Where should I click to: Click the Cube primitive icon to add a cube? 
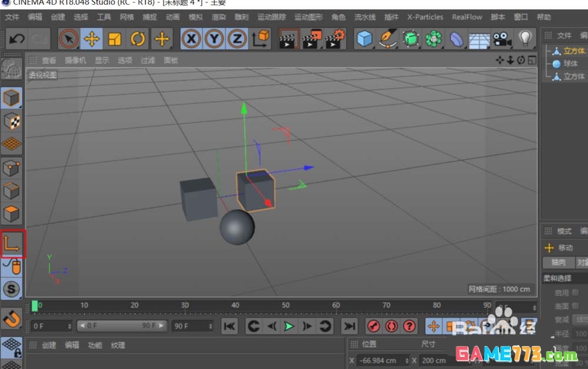click(365, 39)
